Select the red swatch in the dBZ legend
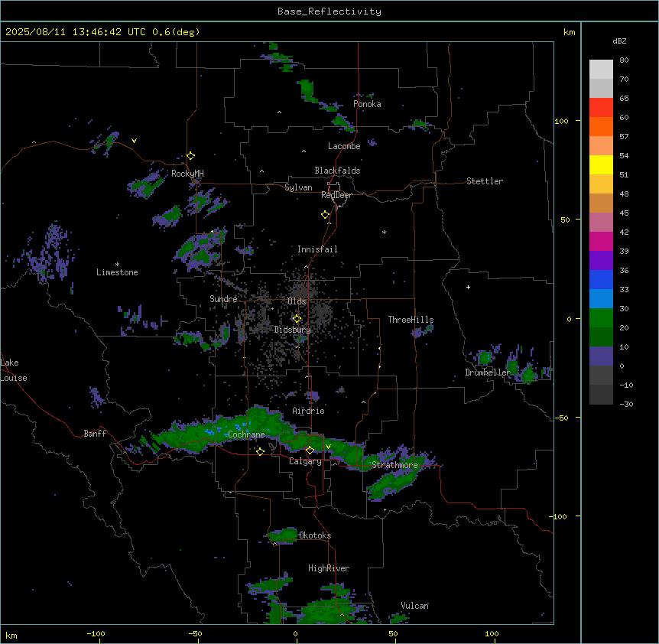Image resolution: width=659 pixels, height=644 pixels. [x=601, y=108]
